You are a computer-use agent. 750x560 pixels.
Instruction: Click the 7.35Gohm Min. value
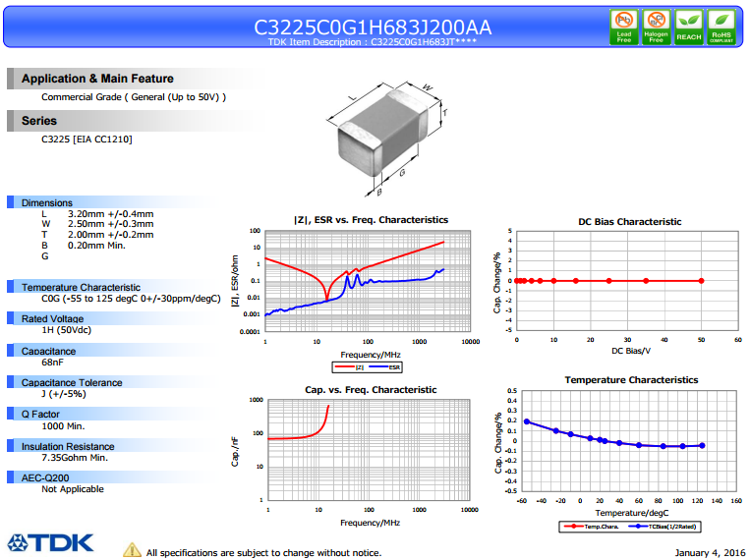75,458
